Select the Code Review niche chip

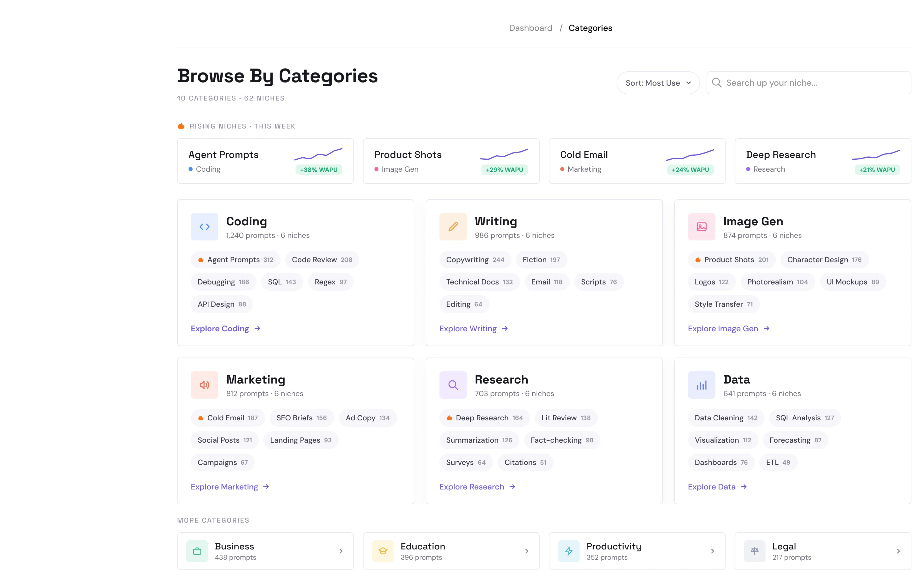coord(322,260)
